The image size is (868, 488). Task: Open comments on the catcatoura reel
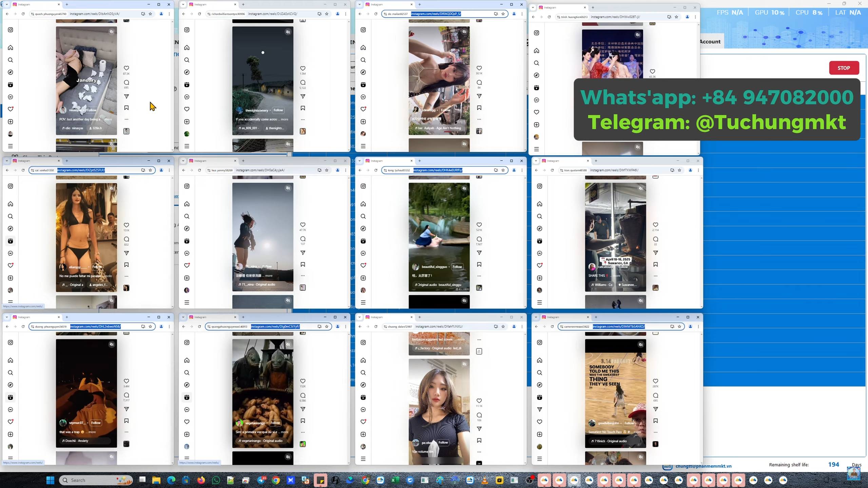[x=655, y=239]
